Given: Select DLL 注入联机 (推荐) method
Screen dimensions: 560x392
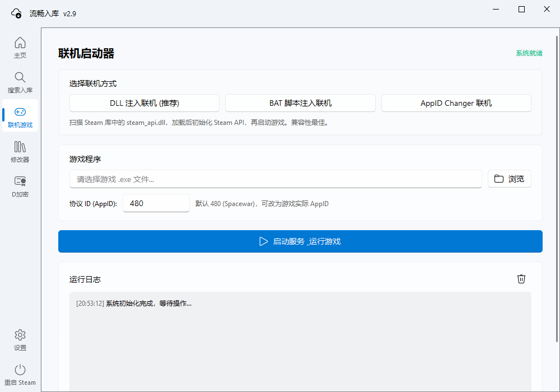Looking at the screenshot, I should click(x=144, y=103).
